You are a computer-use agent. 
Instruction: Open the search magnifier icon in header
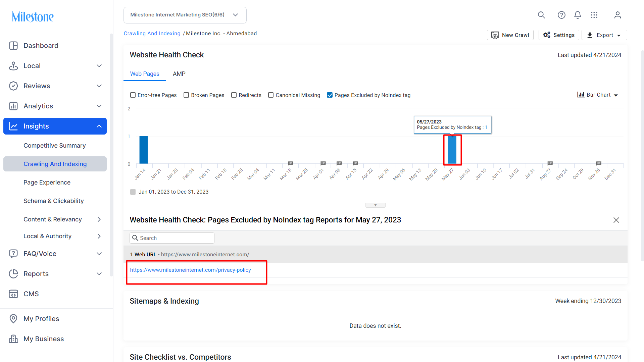tap(541, 15)
